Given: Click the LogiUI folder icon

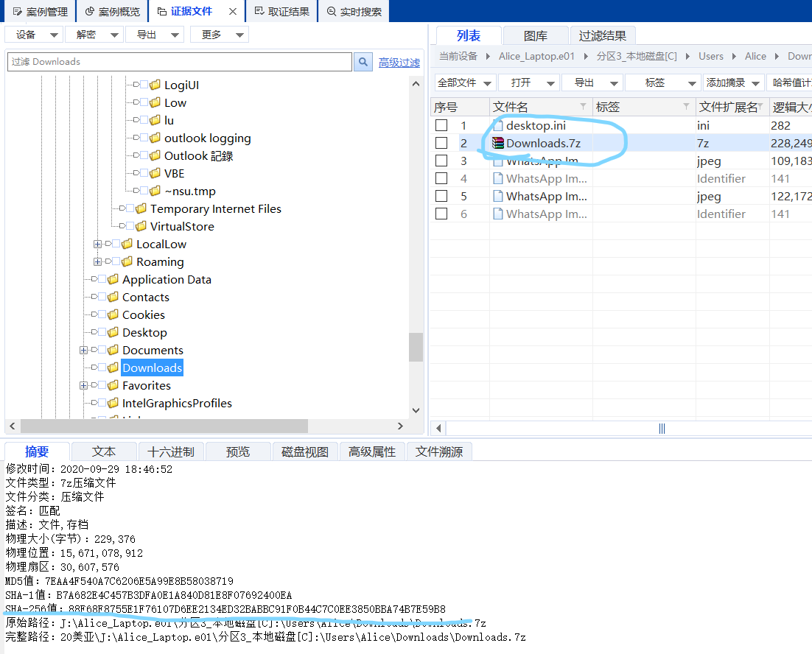Looking at the screenshot, I should pyautogui.click(x=155, y=85).
